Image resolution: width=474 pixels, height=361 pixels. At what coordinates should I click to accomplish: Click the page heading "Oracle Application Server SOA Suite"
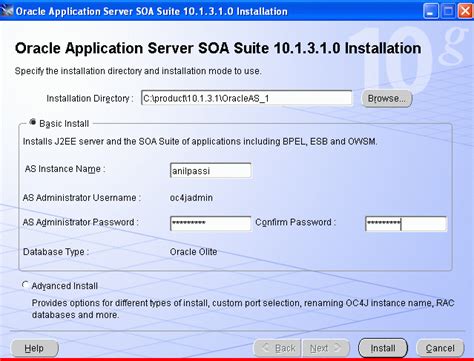pos(218,48)
